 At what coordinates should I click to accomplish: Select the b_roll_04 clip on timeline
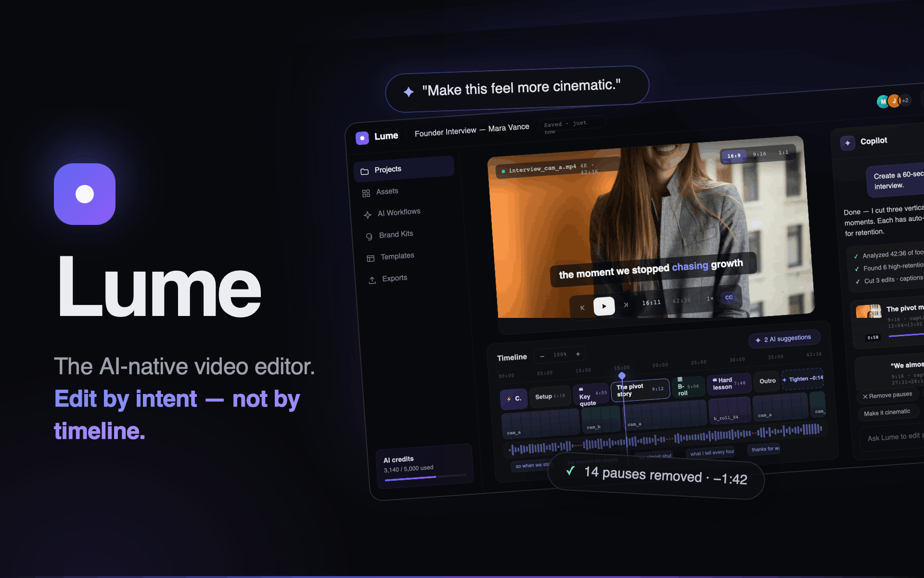(730, 411)
